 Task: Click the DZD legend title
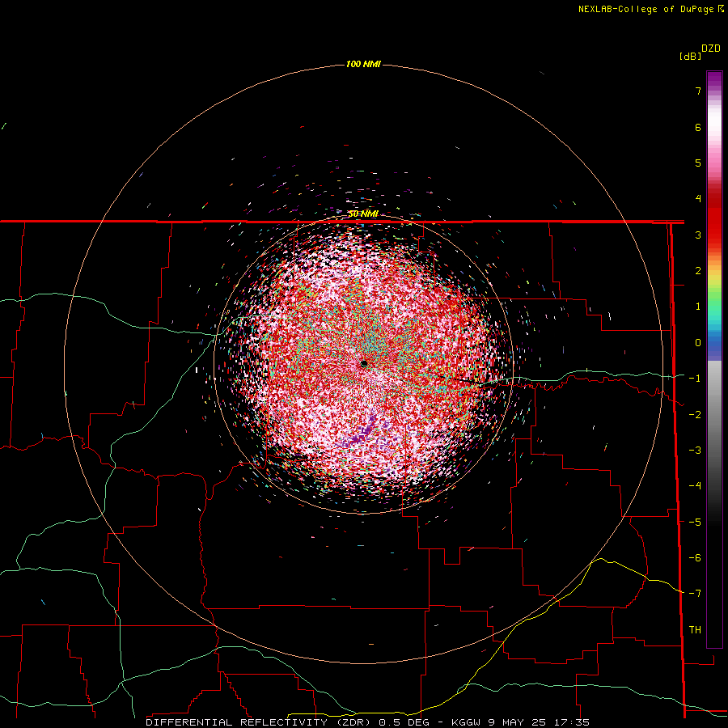tap(711, 49)
